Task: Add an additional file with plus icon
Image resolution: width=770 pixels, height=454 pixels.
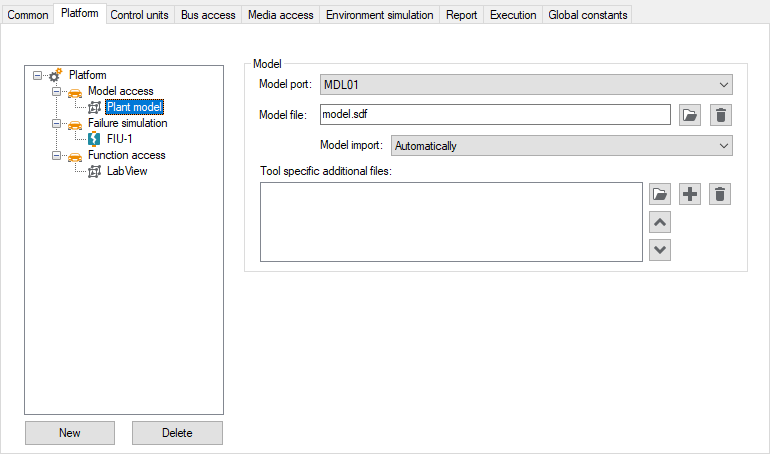Action: pyautogui.click(x=689, y=194)
